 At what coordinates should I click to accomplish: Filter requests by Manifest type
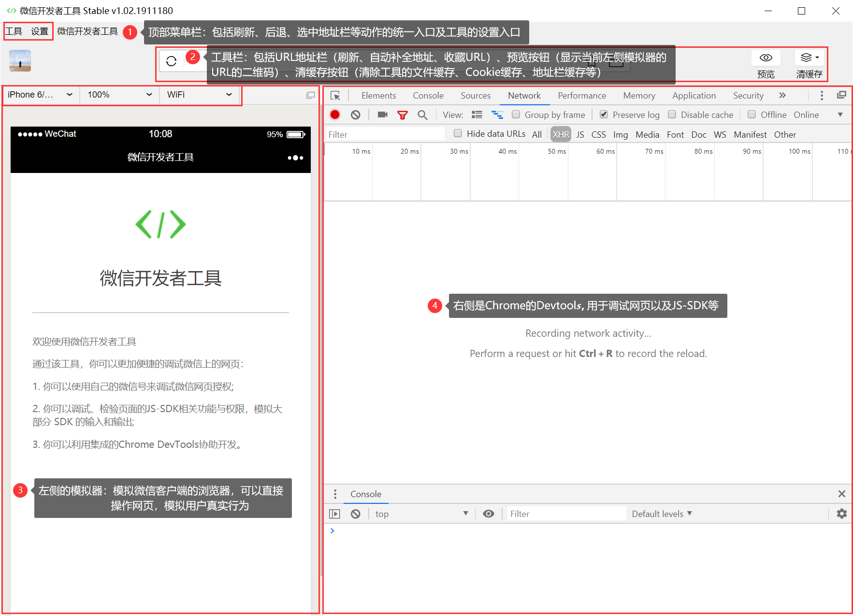pyautogui.click(x=750, y=135)
